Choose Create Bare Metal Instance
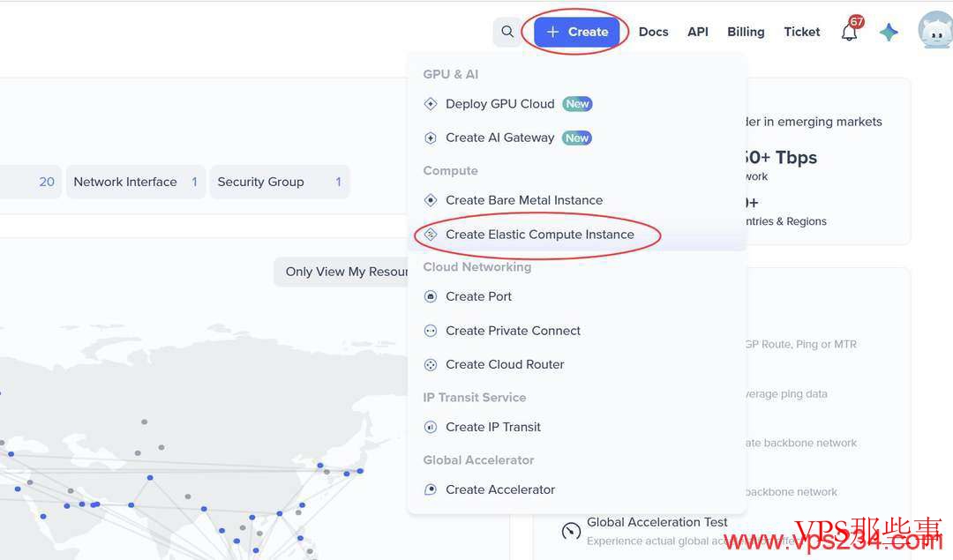This screenshot has height=560, width=953. tap(524, 200)
